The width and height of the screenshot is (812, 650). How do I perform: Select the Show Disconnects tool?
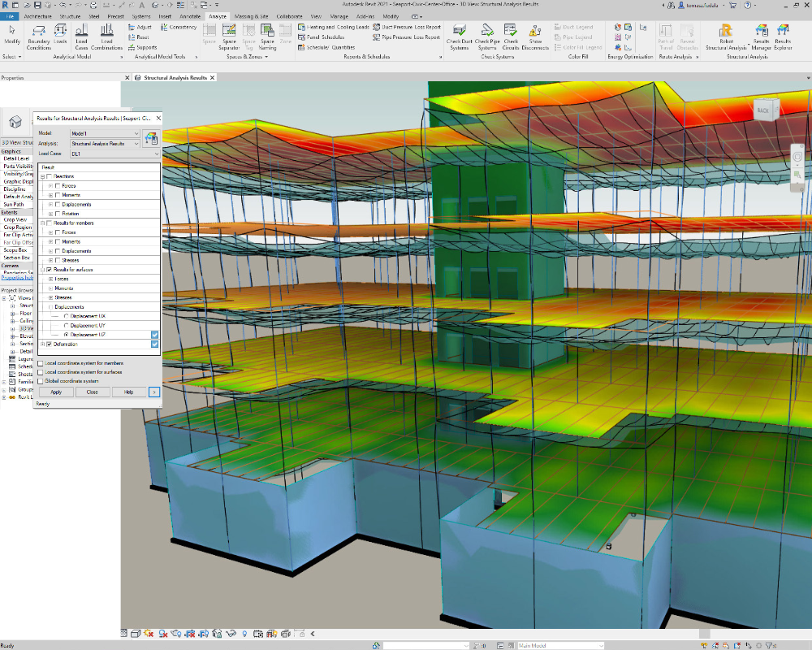tap(535, 37)
